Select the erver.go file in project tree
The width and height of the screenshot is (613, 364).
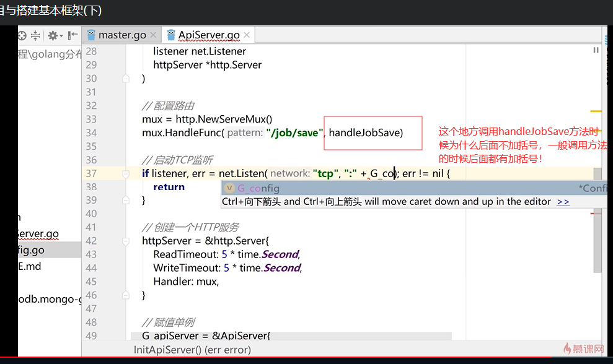[x=38, y=233]
